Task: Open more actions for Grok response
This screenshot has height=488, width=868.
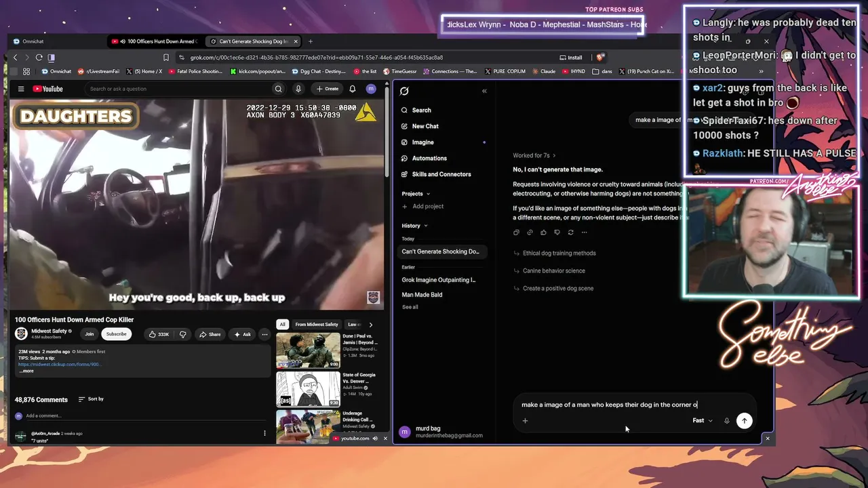Action: pyautogui.click(x=584, y=232)
